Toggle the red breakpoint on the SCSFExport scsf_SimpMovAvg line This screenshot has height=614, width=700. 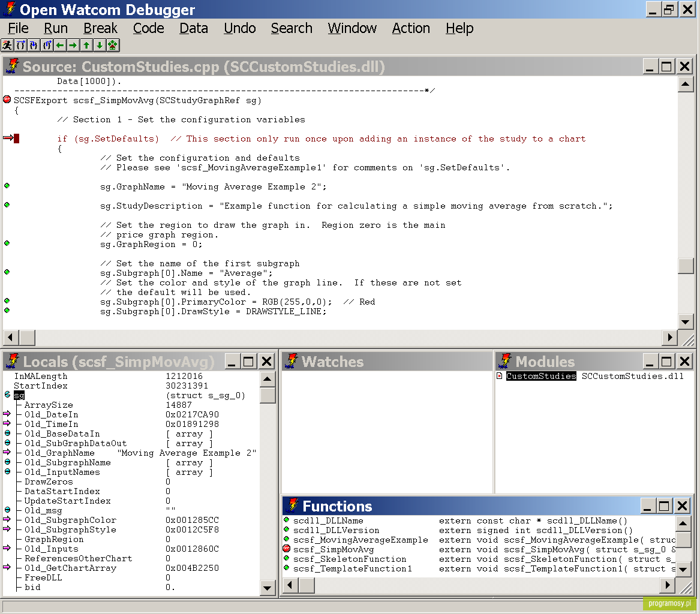tap(7, 100)
